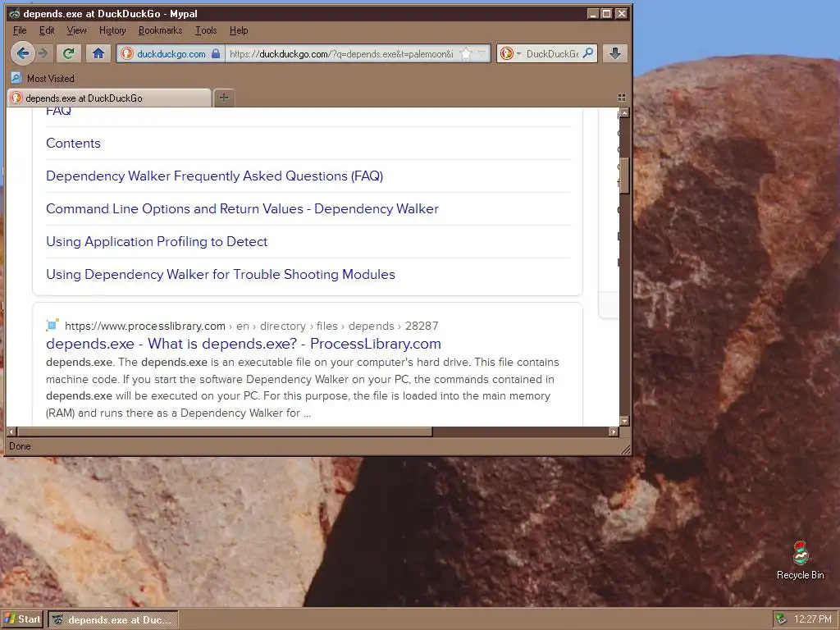Click the vertical scrollbar thumb
Image resolution: width=840 pixels, height=630 pixels.
pyautogui.click(x=624, y=176)
